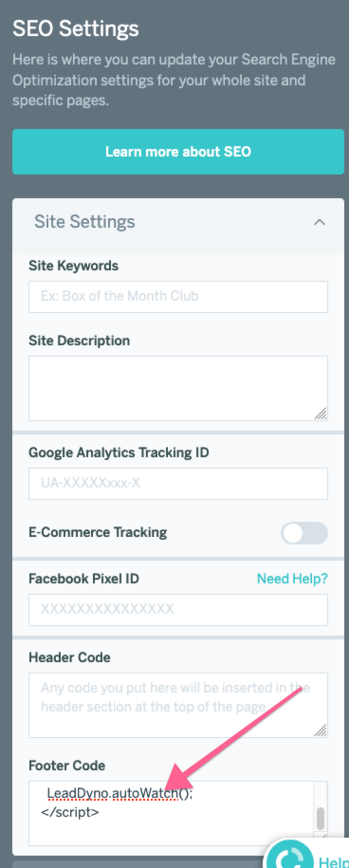
Task: Click the Footer Code label
Action: click(67, 766)
